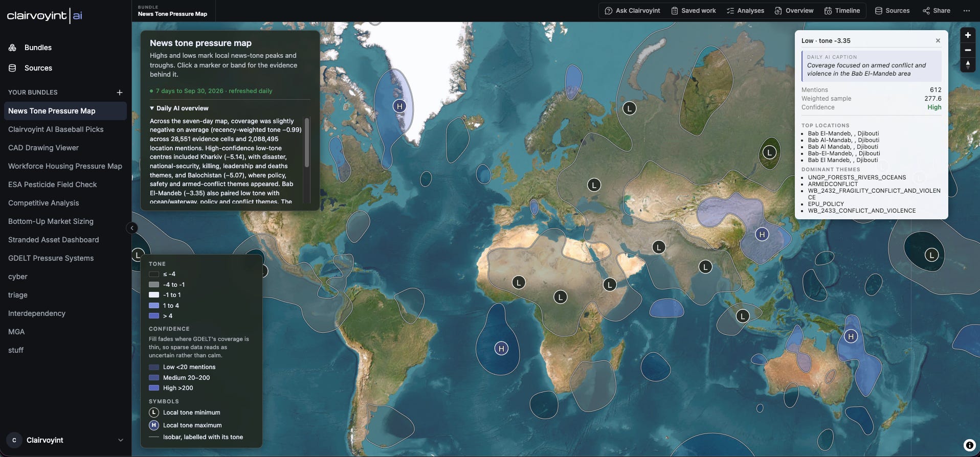980x457 pixels.
Task: Open the triage bundle
Action: (65, 295)
